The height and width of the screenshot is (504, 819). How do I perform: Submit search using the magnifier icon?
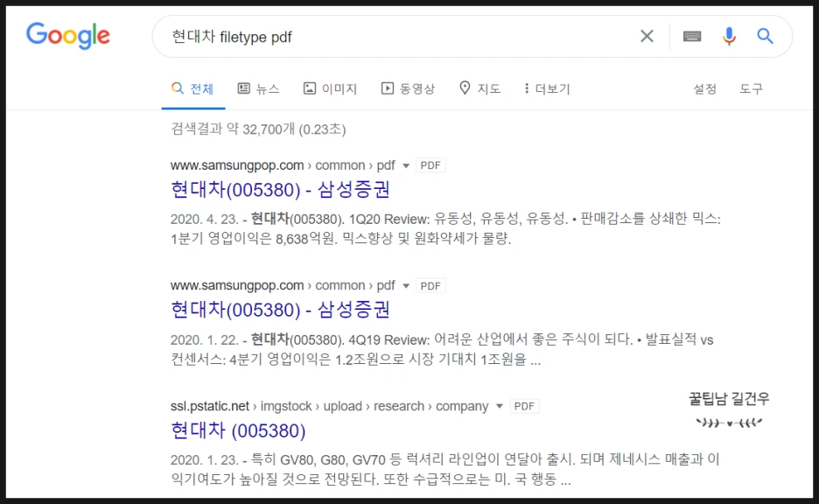point(766,36)
